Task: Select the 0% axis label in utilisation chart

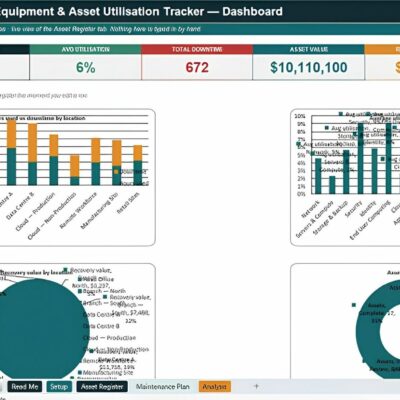Action: click(301, 194)
